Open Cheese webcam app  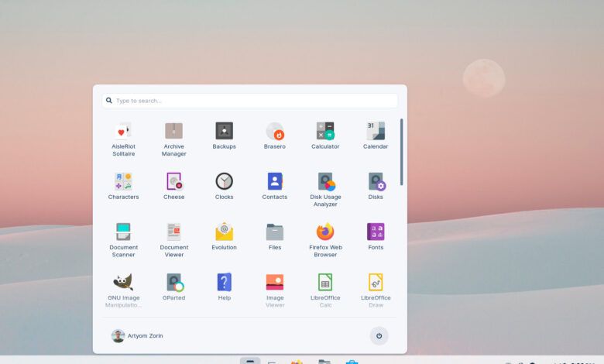pyautogui.click(x=173, y=186)
